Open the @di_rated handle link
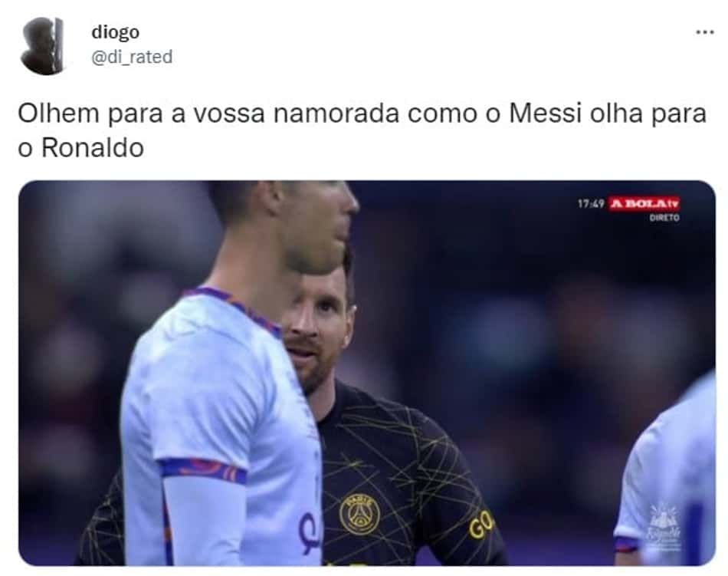This screenshot has width=728, height=576. click(132, 57)
